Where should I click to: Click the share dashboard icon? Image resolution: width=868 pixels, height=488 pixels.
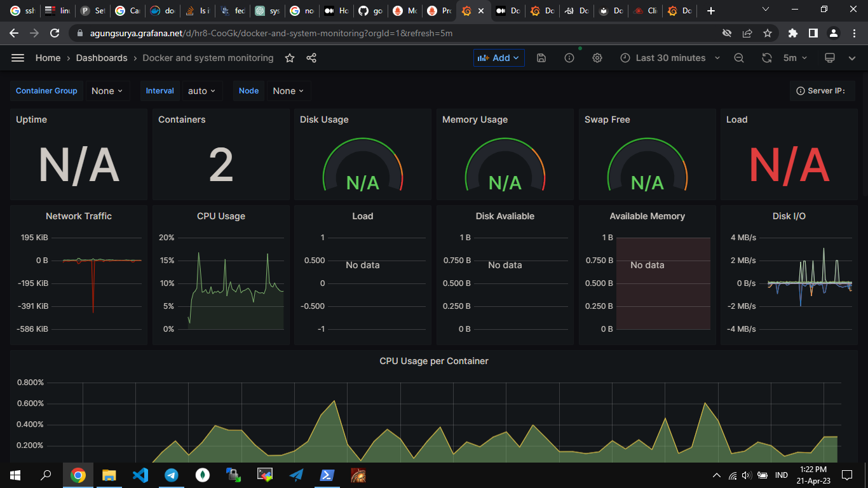tap(311, 58)
